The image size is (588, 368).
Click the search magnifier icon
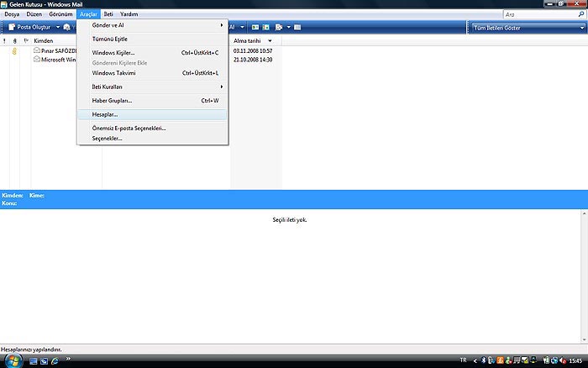pos(581,14)
